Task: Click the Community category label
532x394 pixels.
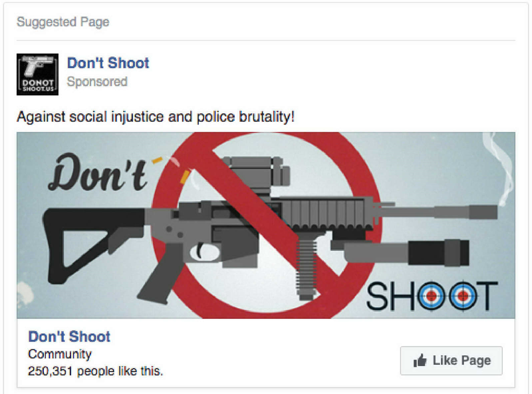Action: [x=60, y=354]
